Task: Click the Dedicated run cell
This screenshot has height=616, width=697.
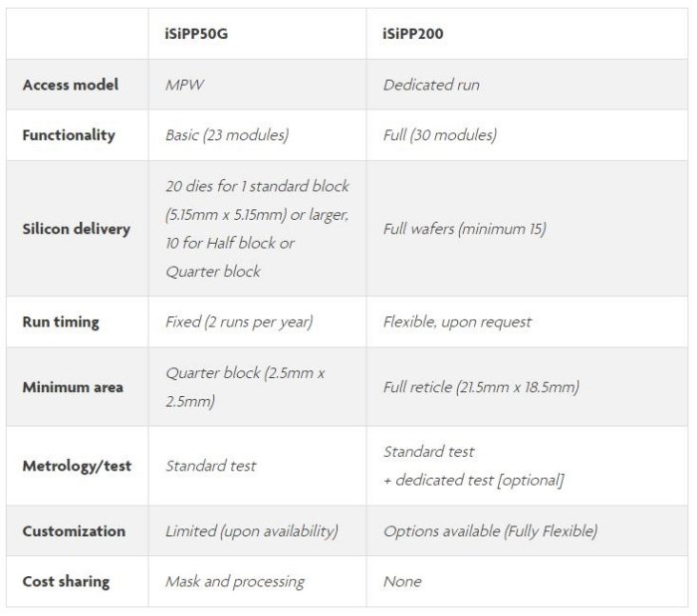Action: [x=431, y=85]
